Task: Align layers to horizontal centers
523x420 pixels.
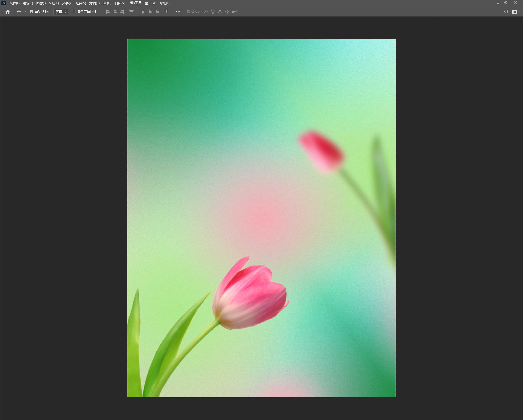Action: [115, 12]
